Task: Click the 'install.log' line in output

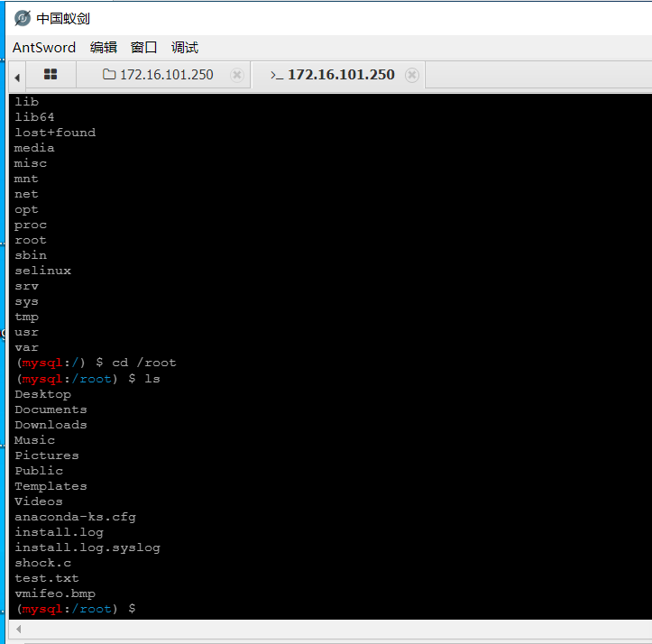Action: tap(59, 532)
